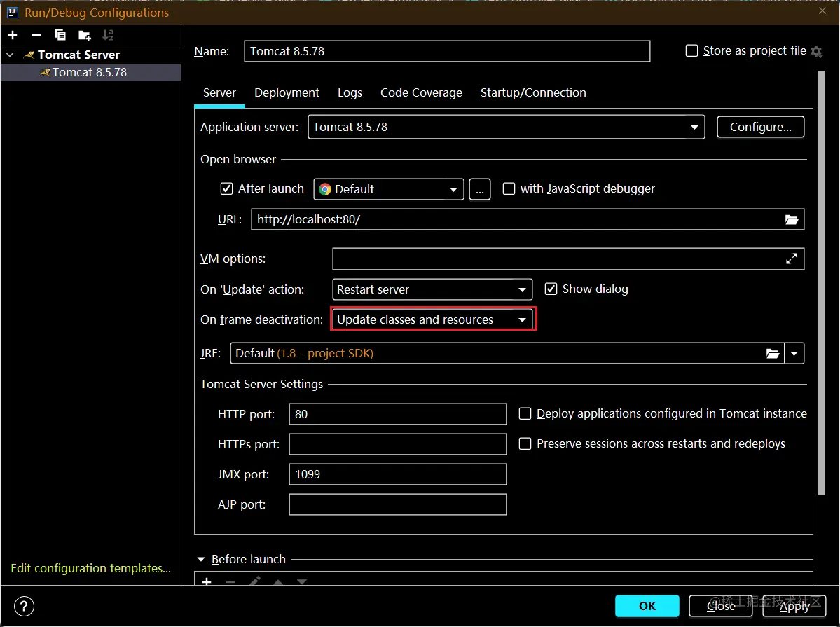
Task: Switch to the Startup/Connection tab
Action: tap(533, 92)
